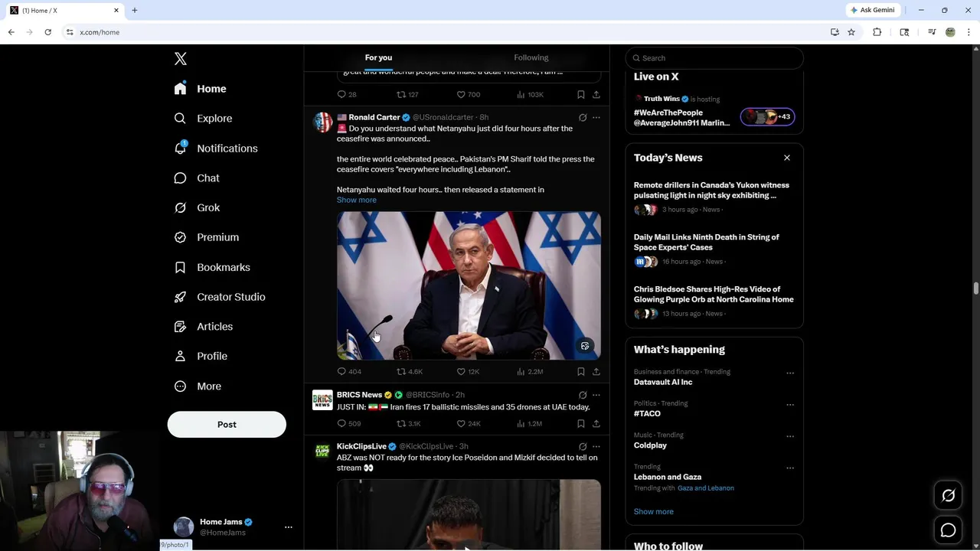980x551 pixels.
Task: Repost the BRICS News post
Action: coord(409,424)
